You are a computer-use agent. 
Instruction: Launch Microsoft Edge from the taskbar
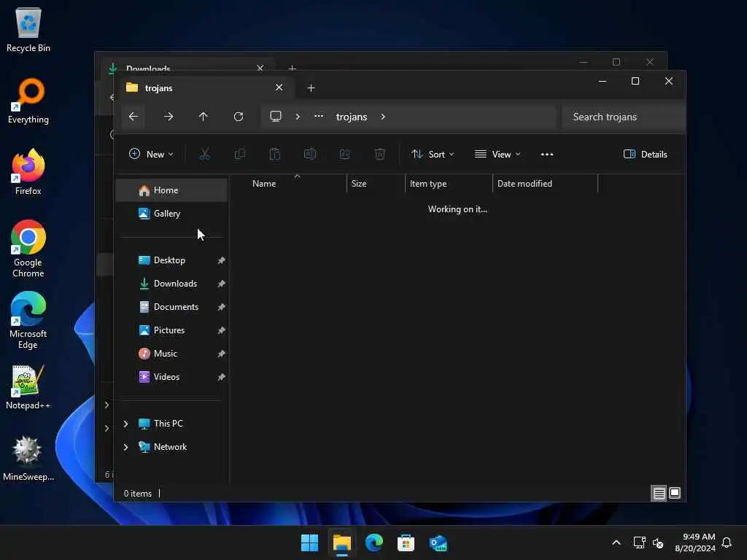tap(374, 542)
